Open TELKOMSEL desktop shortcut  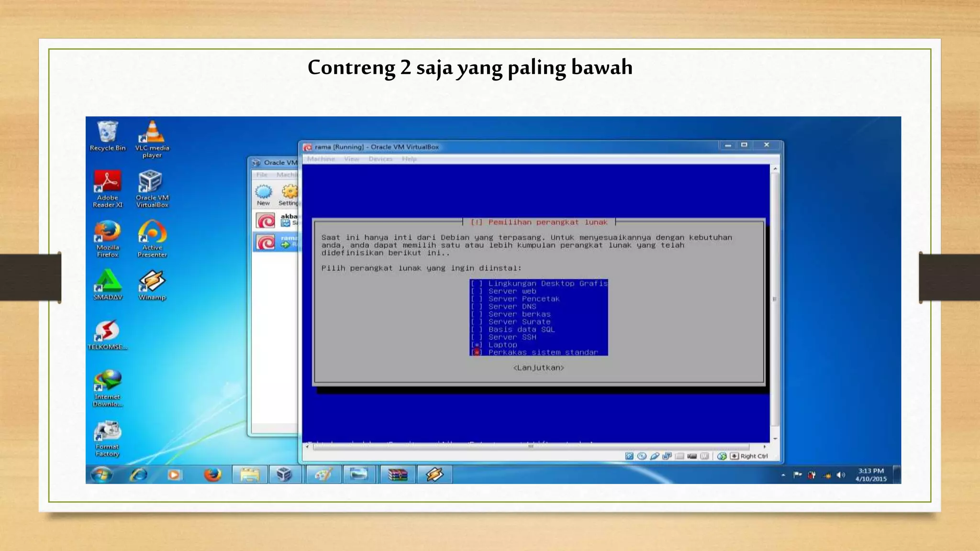tap(107, 334)
